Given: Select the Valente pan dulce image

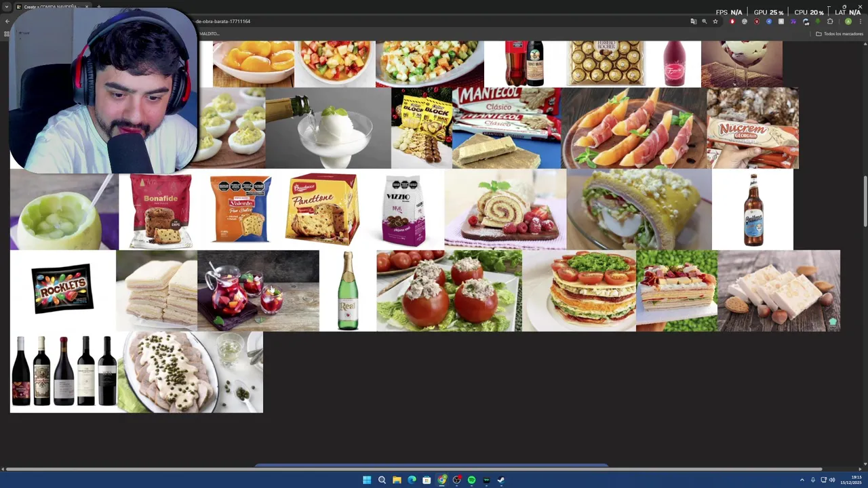Looking at the screenshot, I should tap(241, 209).
